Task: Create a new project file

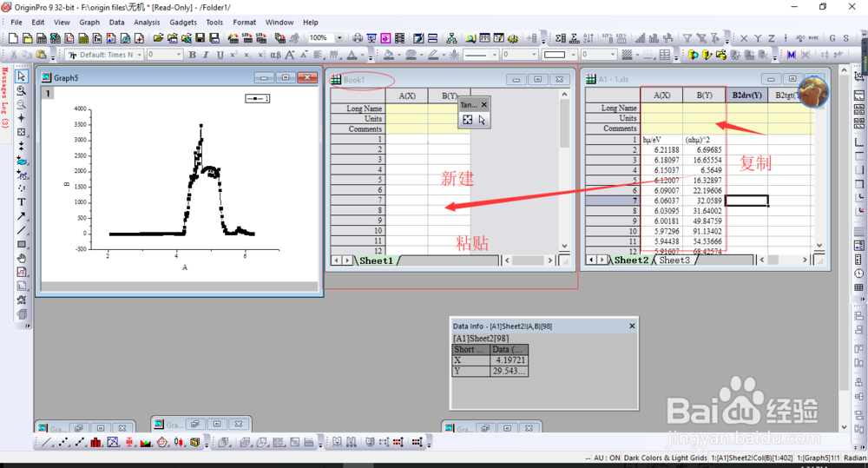Action: tap(13, 38)
